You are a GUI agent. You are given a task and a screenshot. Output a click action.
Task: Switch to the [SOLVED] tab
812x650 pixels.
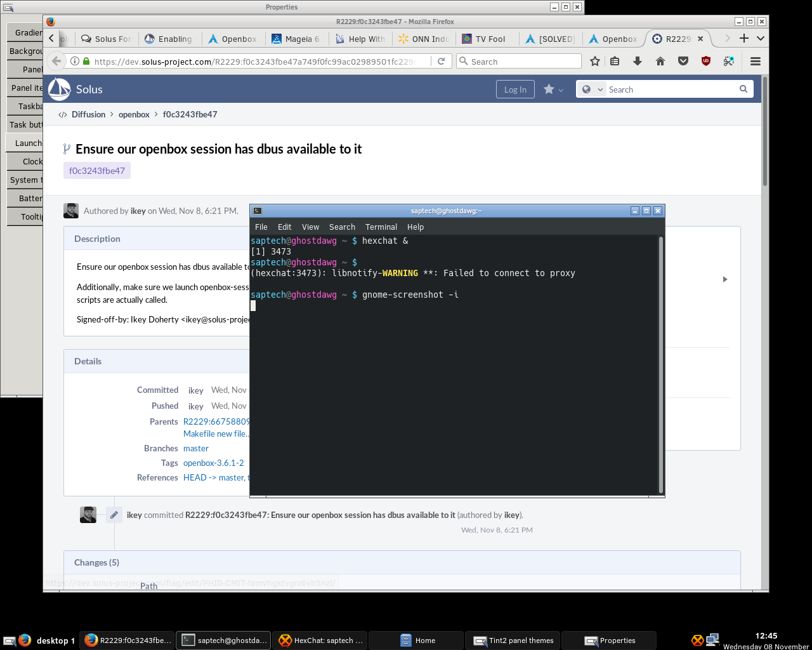pyautogui.click(x=549, y=39)
